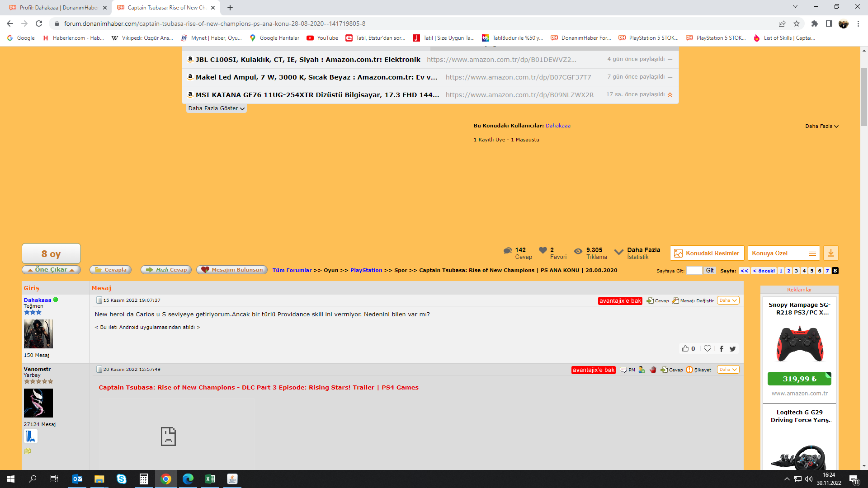Open Daha dropdown on Venomstr's post

pos(728,370)
